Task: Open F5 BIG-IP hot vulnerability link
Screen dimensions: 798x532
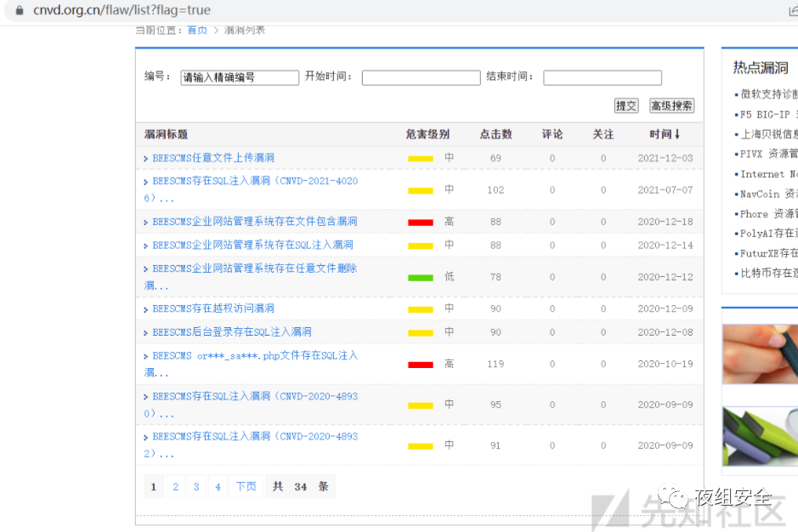Action: point(768,115)
